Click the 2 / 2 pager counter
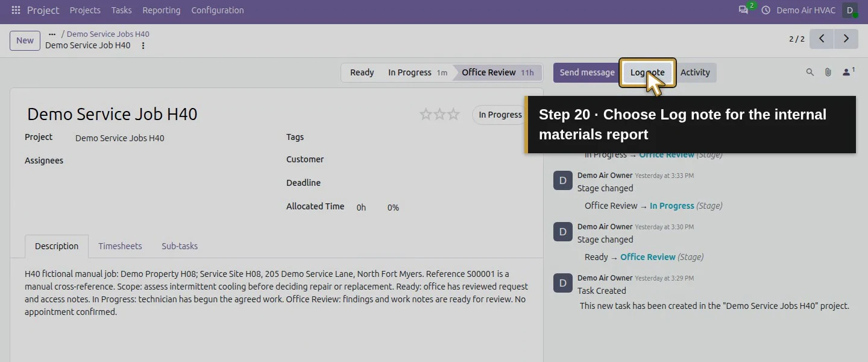 797,39
